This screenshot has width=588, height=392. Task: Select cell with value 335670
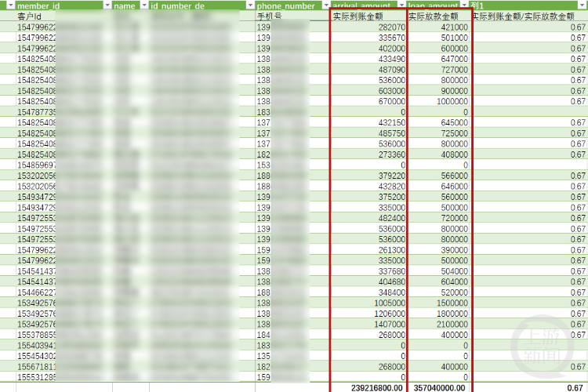click(x=368, y=38)
